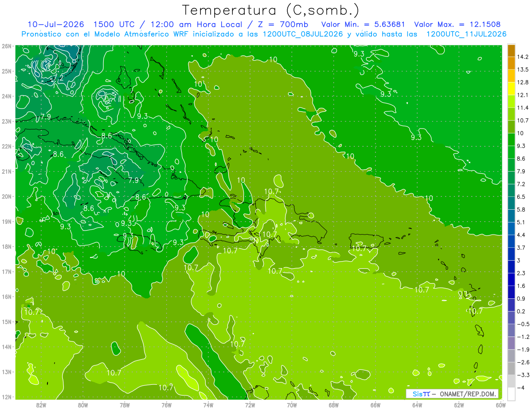Click the color scale value "-3.3"
The width and height of the screenshot is (532, 411).
tap(523, 375)
